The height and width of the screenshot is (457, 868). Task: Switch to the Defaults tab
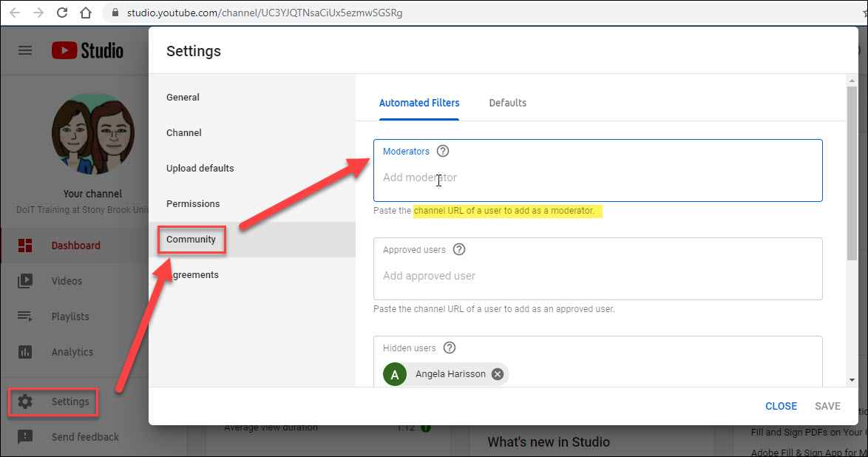(508, 103)
